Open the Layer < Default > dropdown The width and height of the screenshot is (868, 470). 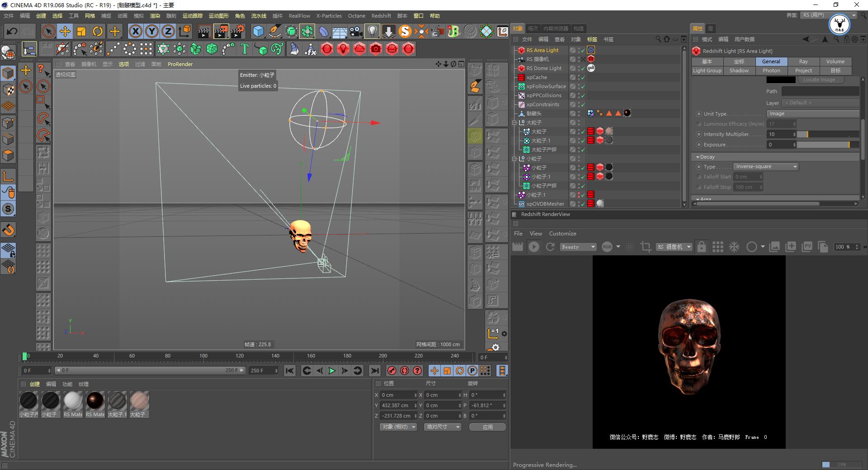[820, 103]
